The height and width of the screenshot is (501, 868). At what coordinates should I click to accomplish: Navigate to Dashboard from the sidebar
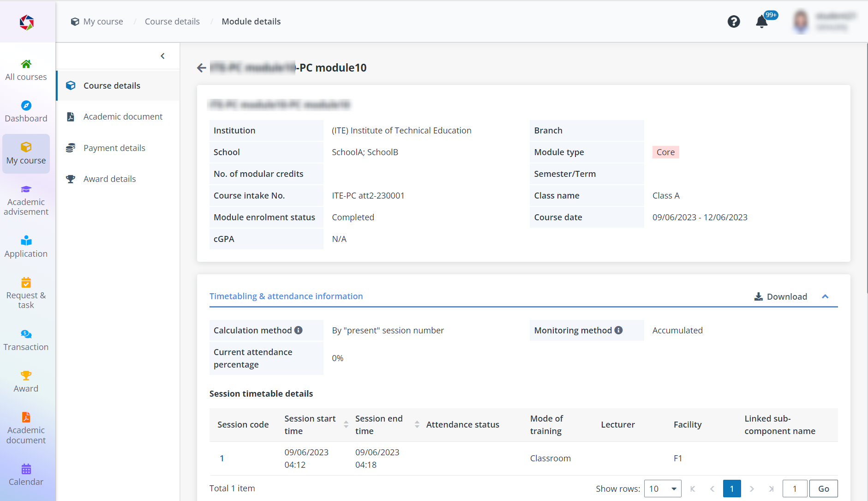tap(26, 111)
